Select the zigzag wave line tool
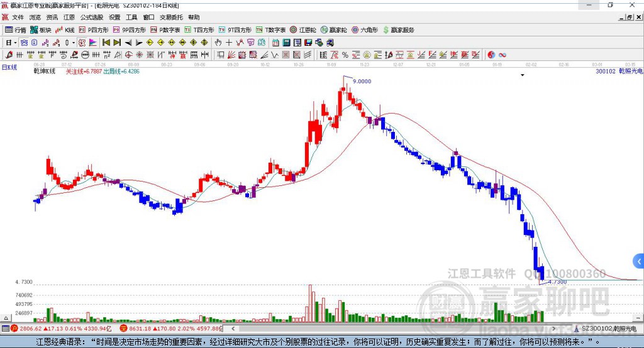 coord(274,55)
